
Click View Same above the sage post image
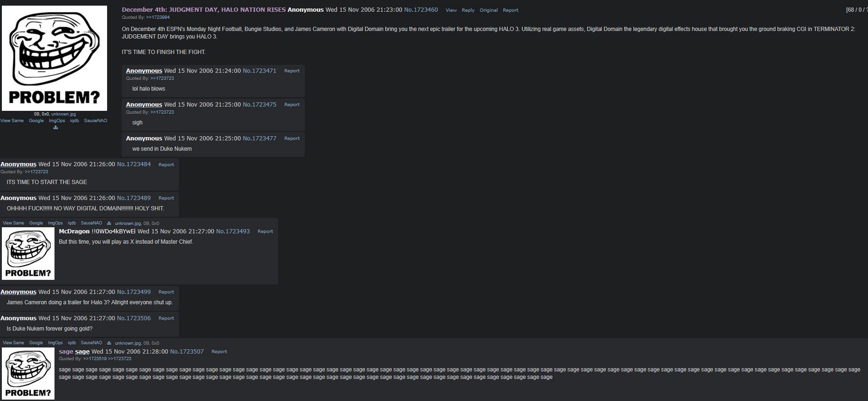pos(13,343)
